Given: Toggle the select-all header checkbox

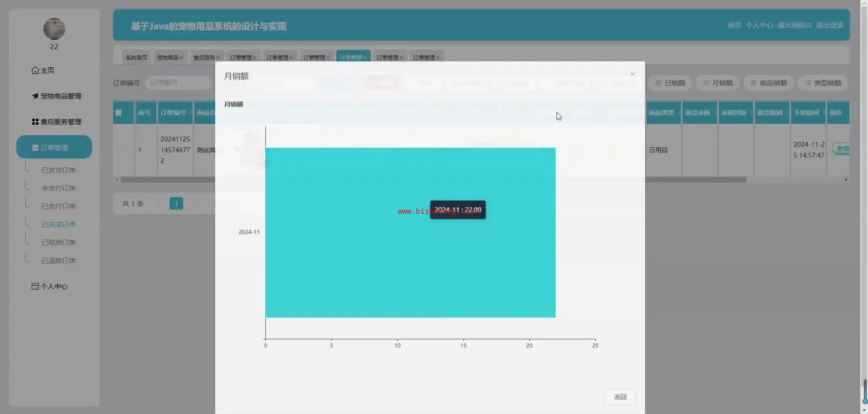Looking at the screenshot, I should (x=118, y=113).
